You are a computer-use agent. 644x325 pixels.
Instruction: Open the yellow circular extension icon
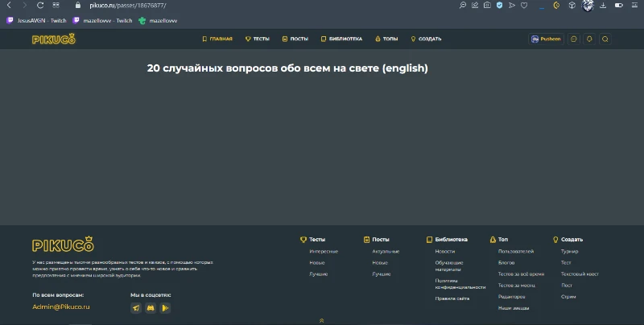click(x=556, y=6)
